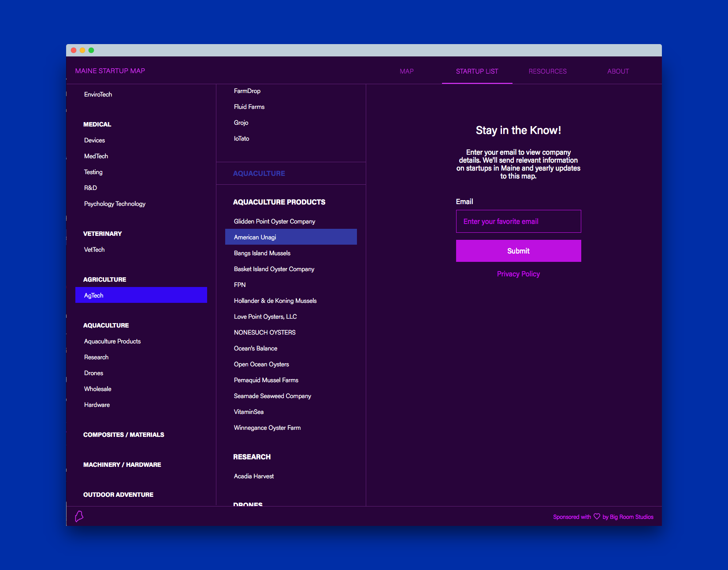Click OUTDOOR ADVENTURE heading
The image size is (728, 570).
tap(118, 495)
